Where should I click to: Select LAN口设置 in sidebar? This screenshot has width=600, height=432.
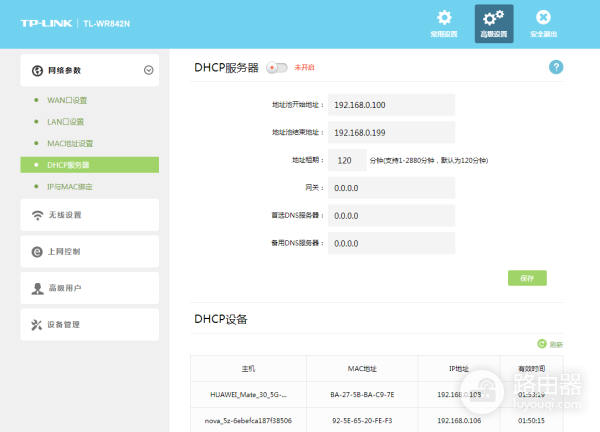pos(66,122)
